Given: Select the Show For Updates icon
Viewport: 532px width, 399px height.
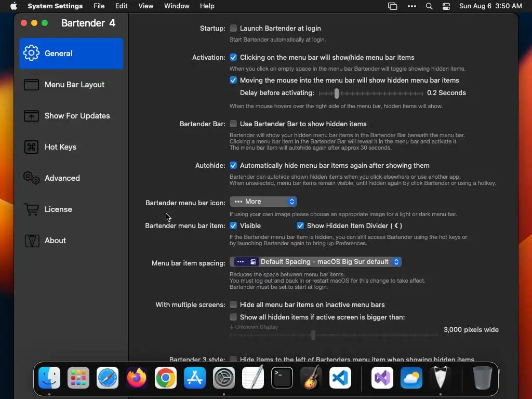Looking at the screenshot, I should coord(31,116).
